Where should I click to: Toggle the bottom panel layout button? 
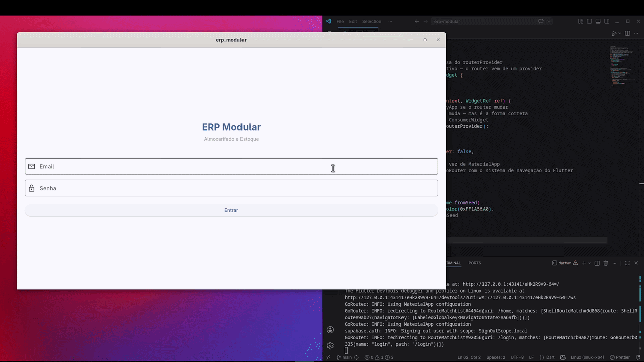(598, 21)
